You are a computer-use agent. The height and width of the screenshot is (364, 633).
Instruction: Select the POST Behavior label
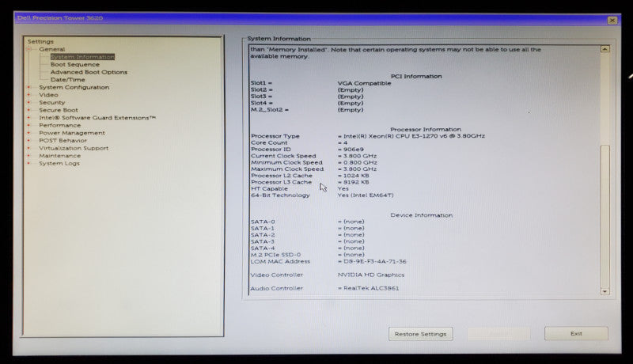pos(63,140)
